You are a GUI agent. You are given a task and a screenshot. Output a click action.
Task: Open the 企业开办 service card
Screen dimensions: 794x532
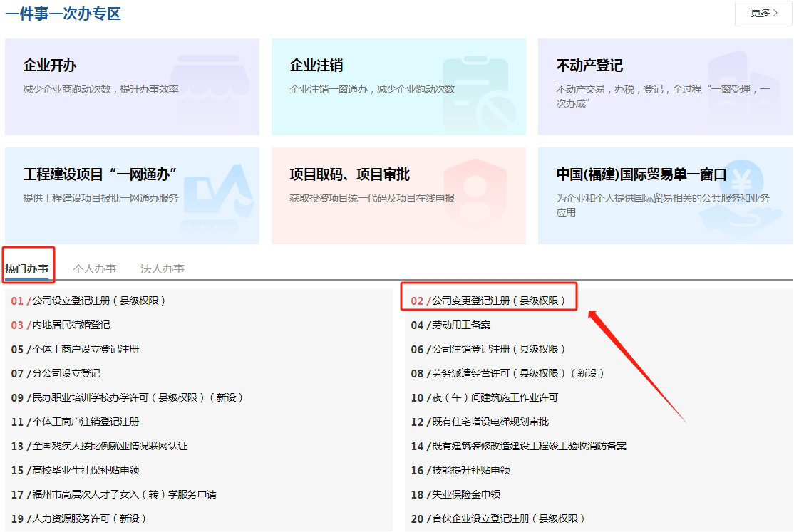point(132,87)
